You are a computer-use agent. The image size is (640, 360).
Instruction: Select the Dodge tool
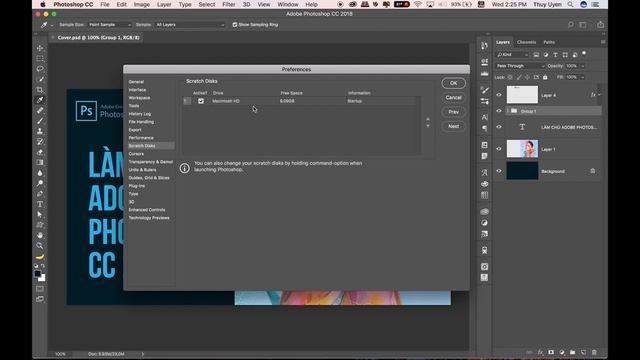(x=40, y=183)
